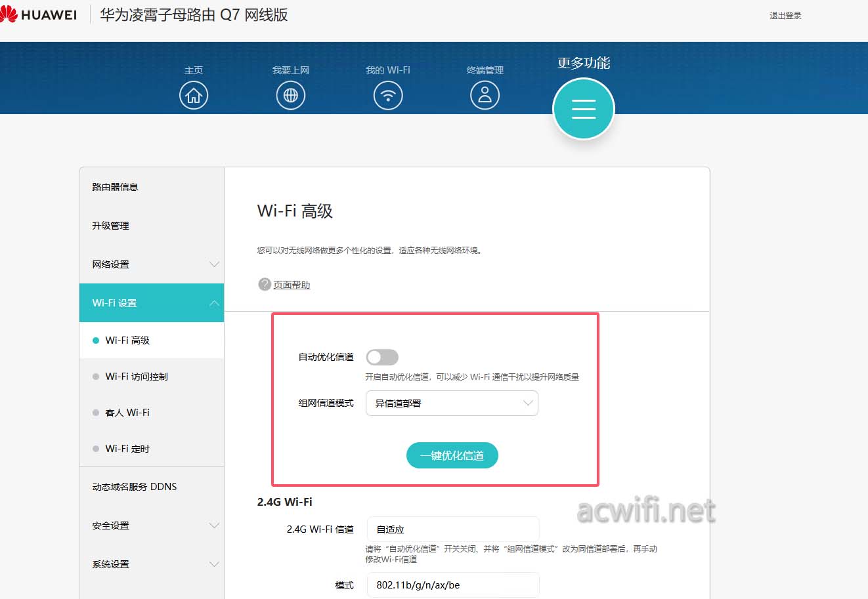
Task: Log out via 退出登录 link
Action: coord(785,15)
